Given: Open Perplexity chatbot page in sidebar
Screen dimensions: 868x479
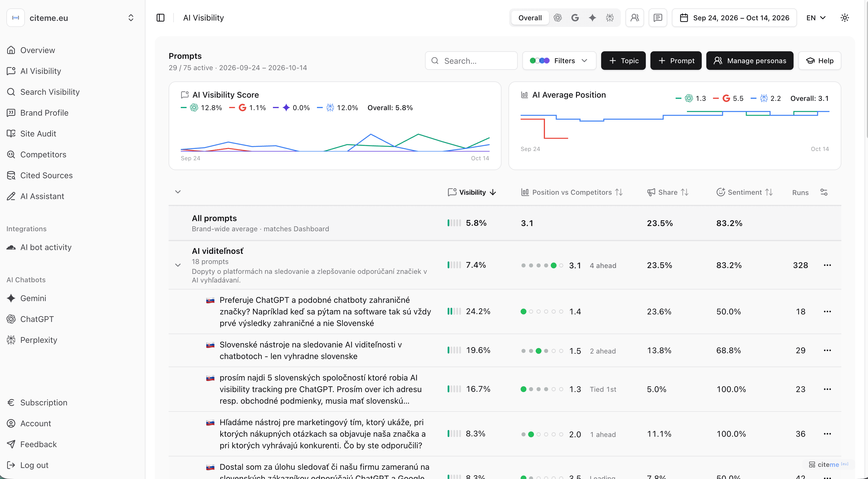Looking at the screenshot, I should pos(39,340).
